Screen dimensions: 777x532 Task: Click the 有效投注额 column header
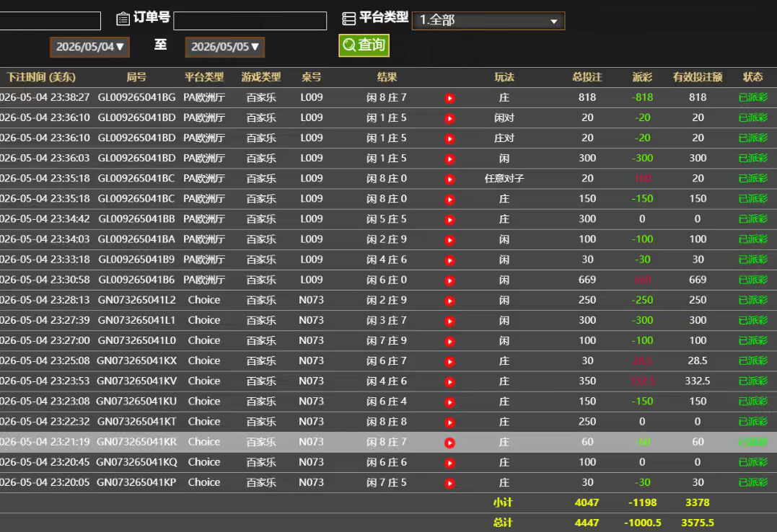pos(697,77)
